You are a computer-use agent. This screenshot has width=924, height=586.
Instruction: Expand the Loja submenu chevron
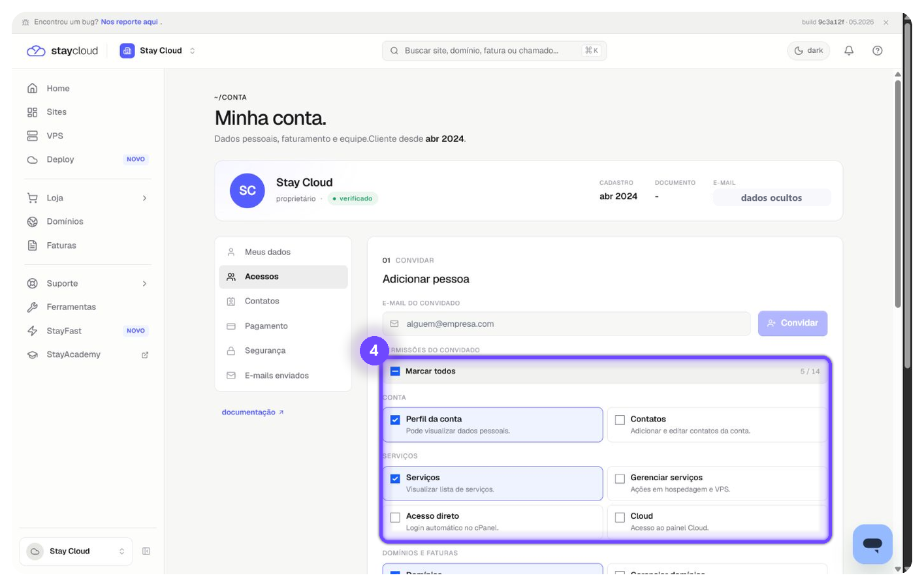tap(144, 198)
